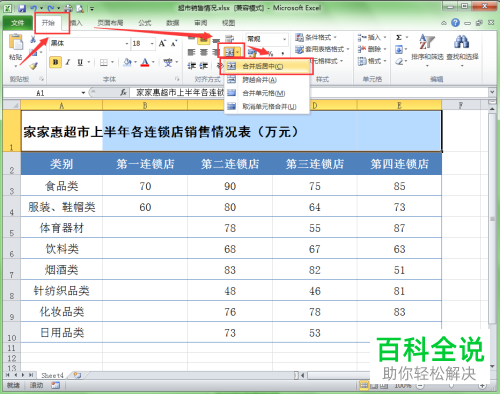Click the AutoSum sigma icon
The image size is (500, 394).
click(x=399, y=37)
